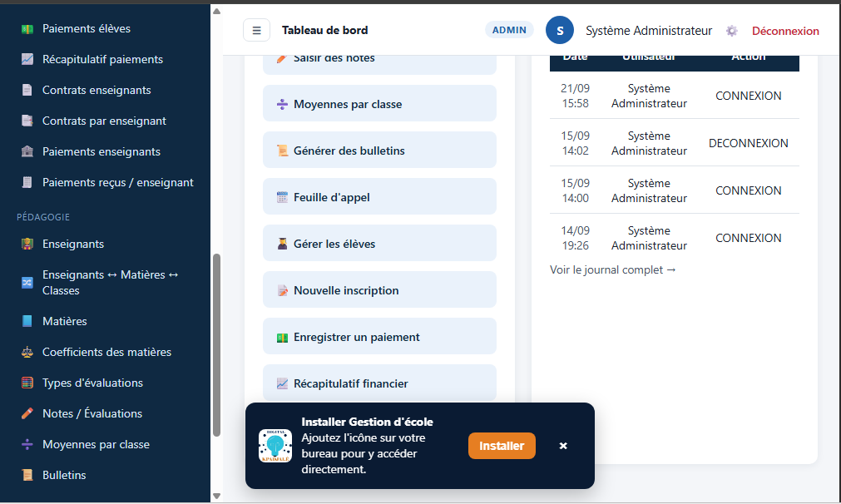Viewport: 841px width, 504px height.
Task: Click the sidebar scroll down arrow
Action: (x=216, y=496)
